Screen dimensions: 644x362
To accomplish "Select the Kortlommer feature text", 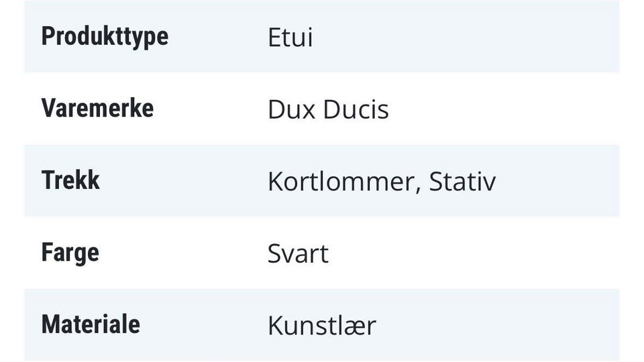I will pos(340,182).
